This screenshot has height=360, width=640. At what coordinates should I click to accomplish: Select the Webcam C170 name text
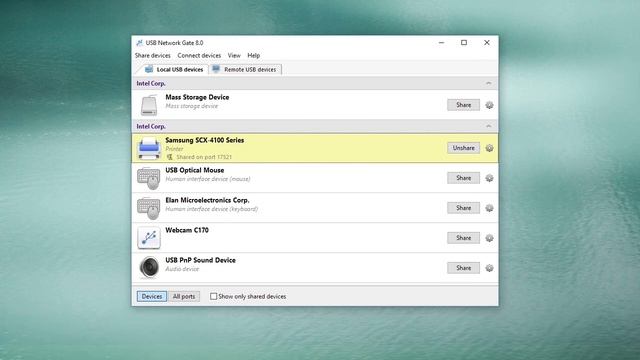coord(187,230)
